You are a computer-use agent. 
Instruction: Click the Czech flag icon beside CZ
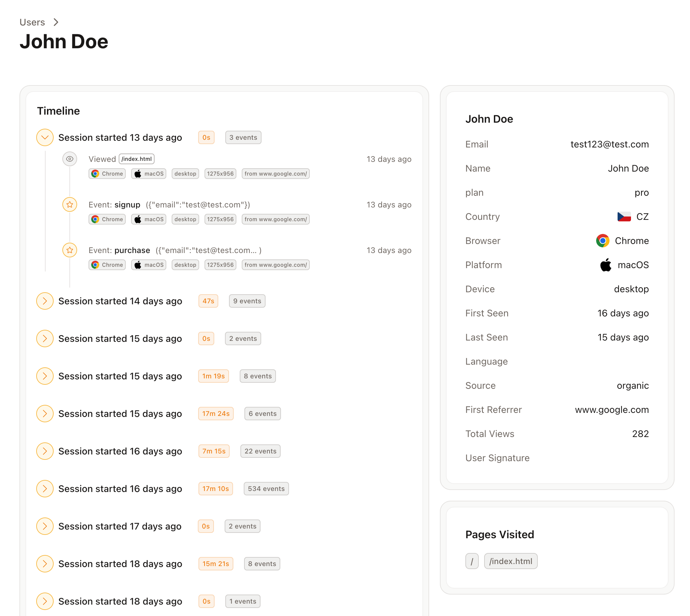(624, 217)
